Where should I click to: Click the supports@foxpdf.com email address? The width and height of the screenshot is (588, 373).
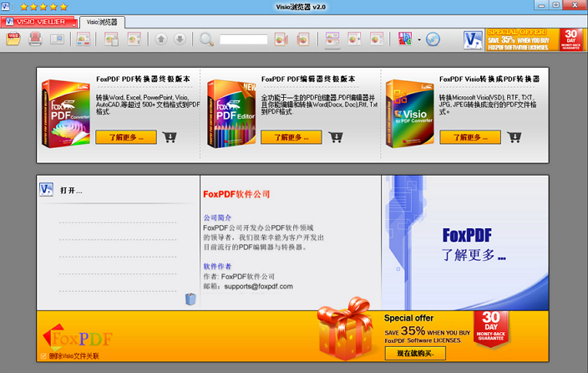(x=258, y=286)
